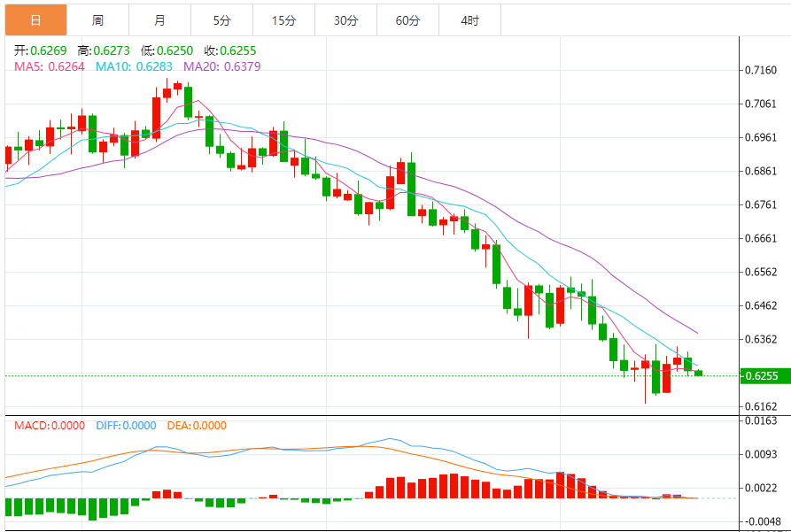Click the 0.0022 MACD axis label
Image resolution: width=791 pixels, height=532 pixels.
[761, 488]
